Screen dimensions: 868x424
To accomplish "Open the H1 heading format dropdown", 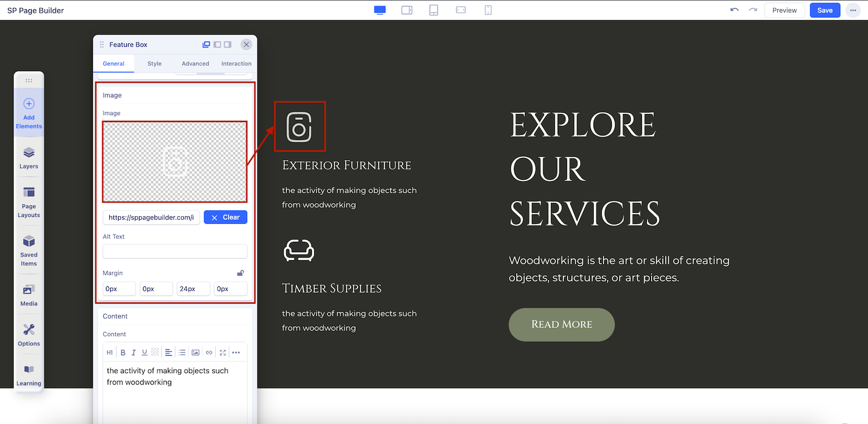I will pos(110,352).
